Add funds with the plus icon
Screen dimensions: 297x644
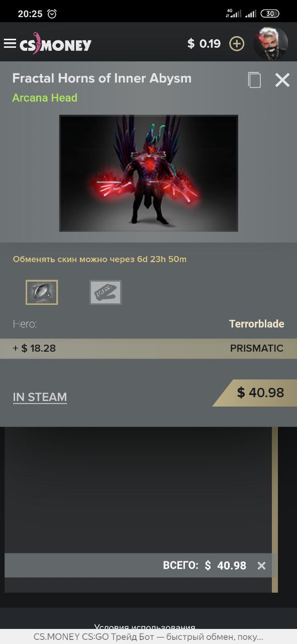[x=237, y=44]
